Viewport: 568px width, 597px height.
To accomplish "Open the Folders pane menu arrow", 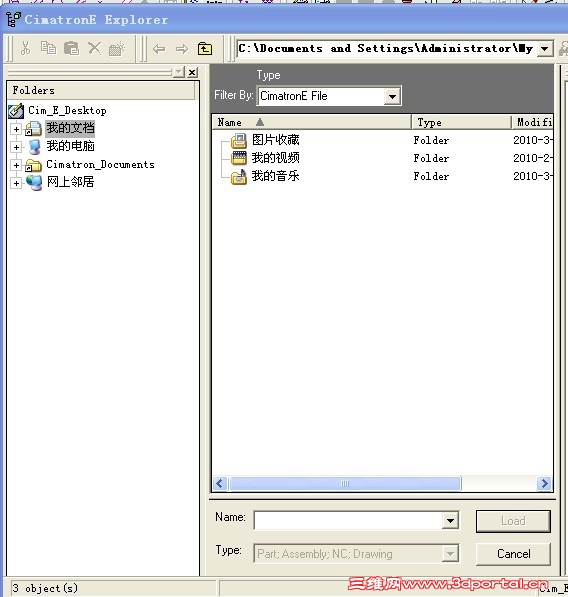I will point(179,72).
